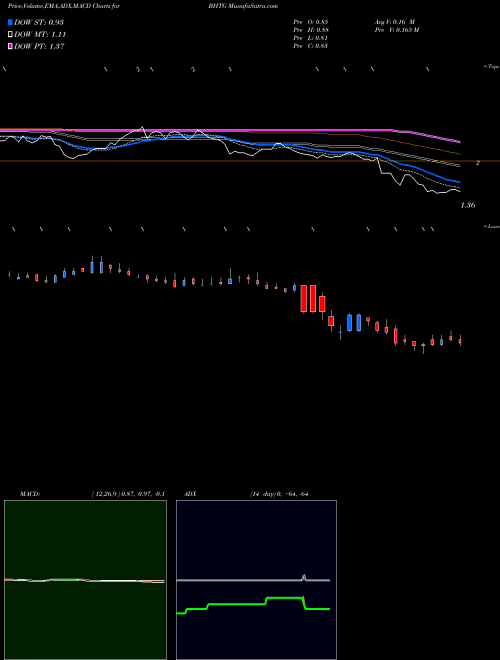The height and width of the screenshot is (660, 500).
Task: Click the 'Price,Volume,EMA,ADX,MACD Charts for' heading
Action: [64, 6]
